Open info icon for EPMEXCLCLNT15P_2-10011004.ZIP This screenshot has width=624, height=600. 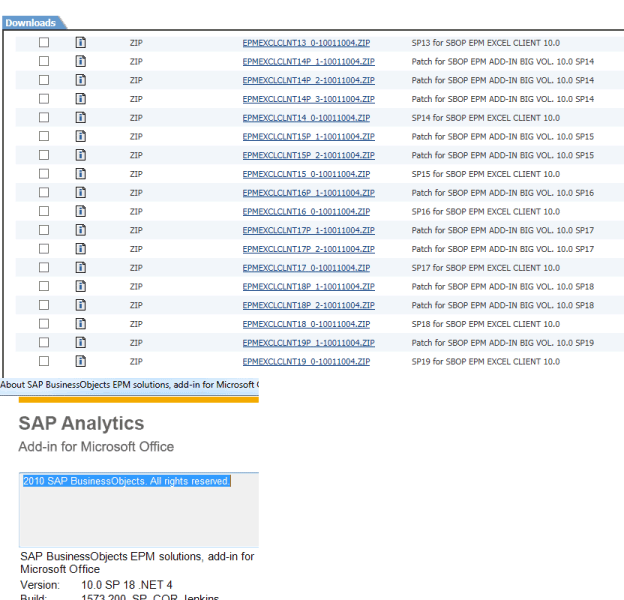pyautogui.click(x=81, y=155)
